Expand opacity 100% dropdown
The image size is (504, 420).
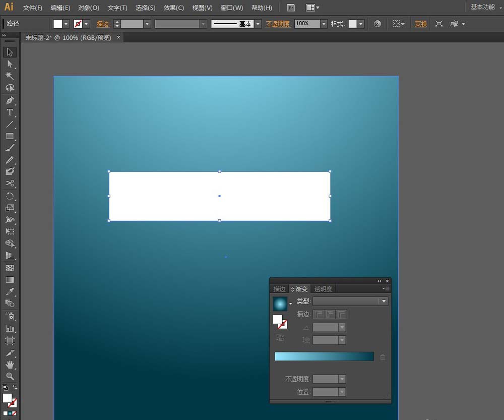point(324,24)
